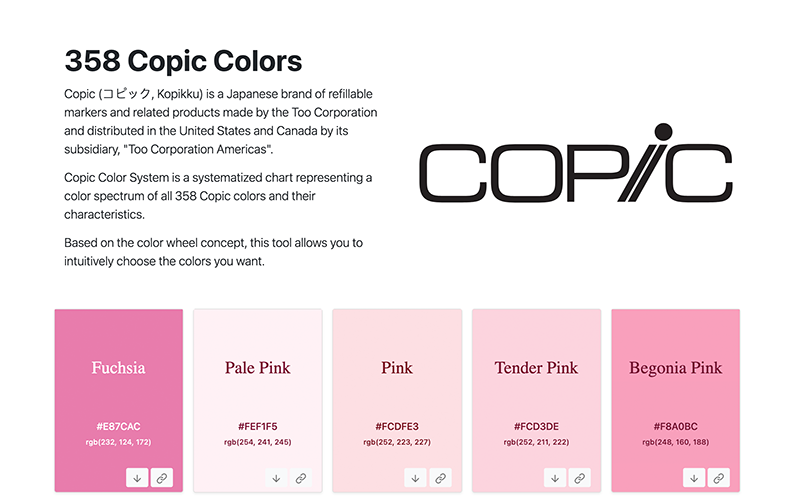Click link icon on Pink card
The image size is (800, 500).
(x=440, y=478)
